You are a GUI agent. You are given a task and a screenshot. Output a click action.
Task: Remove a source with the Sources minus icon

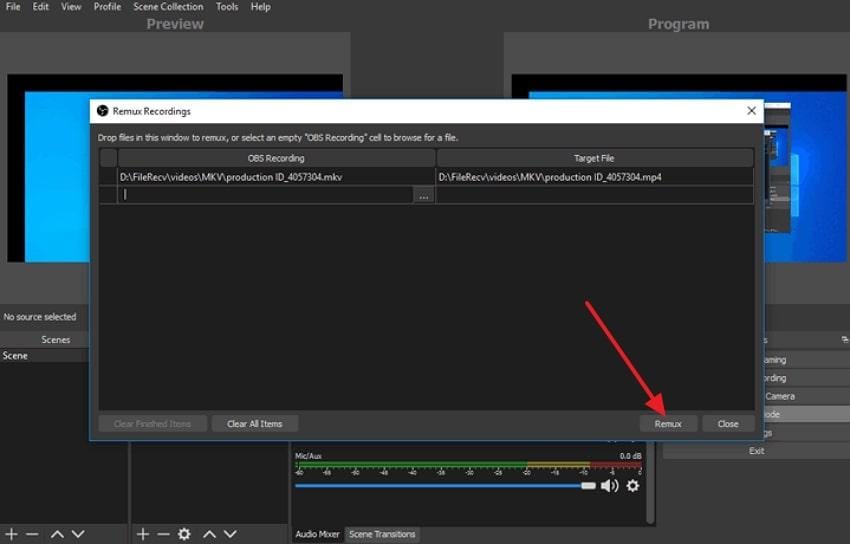tap(163, 534)
